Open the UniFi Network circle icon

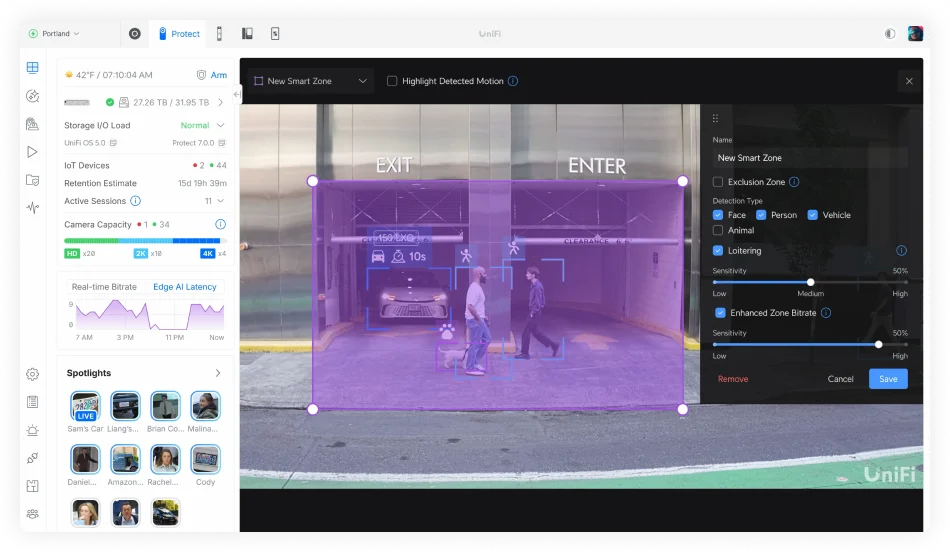click(135, 34)
